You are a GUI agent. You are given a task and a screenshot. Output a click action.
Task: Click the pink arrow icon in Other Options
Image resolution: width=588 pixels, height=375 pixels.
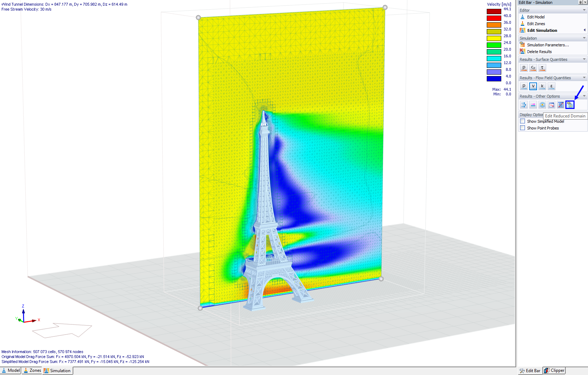[x=533, y=105]
